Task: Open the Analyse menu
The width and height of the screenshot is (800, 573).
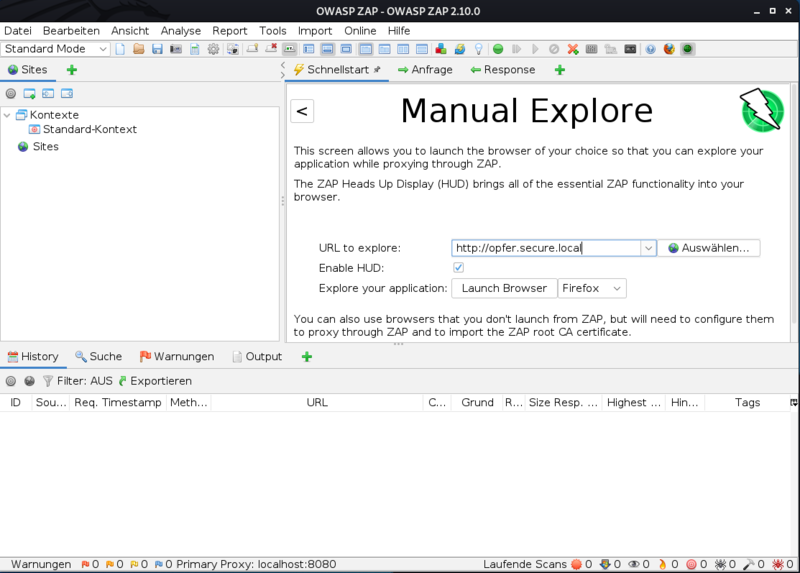Action: 180,31
